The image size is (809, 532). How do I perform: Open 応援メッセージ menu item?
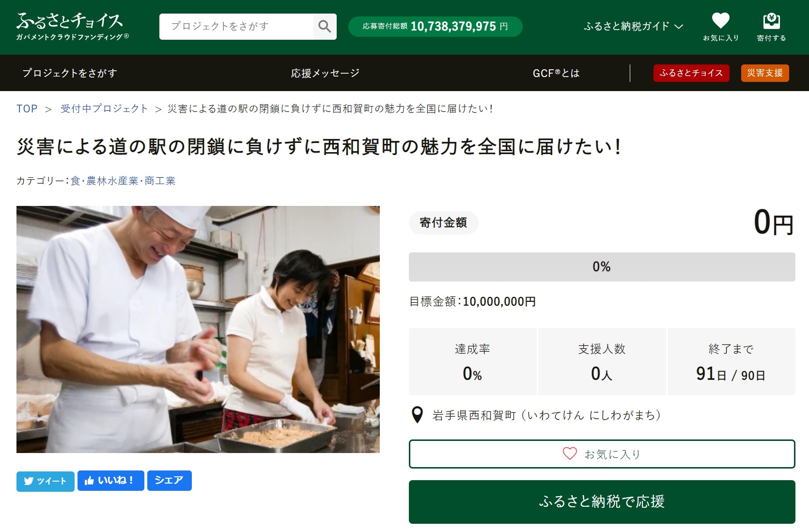coord(325,73)
